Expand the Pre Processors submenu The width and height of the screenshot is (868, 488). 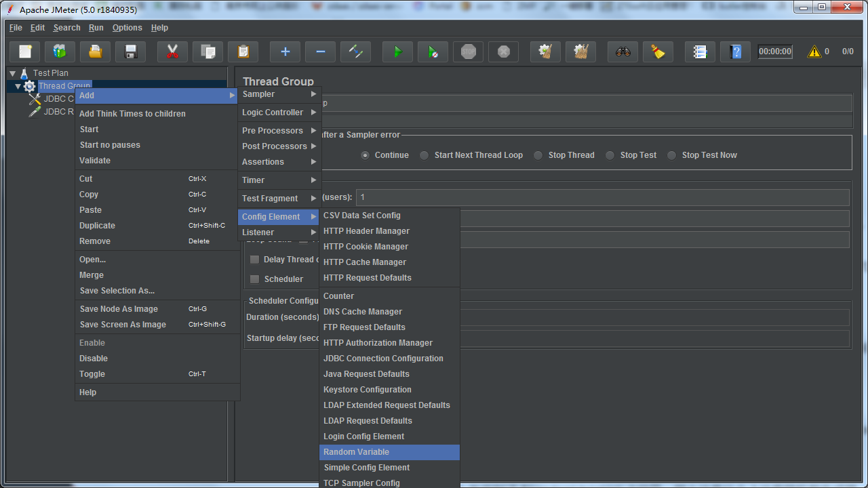click(279, 131)
